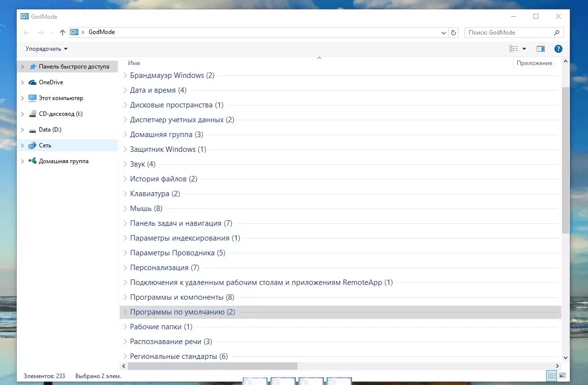Select Параметры Проводника (5) group
Screen dimensions: 588x385
(x=177, y=253)
